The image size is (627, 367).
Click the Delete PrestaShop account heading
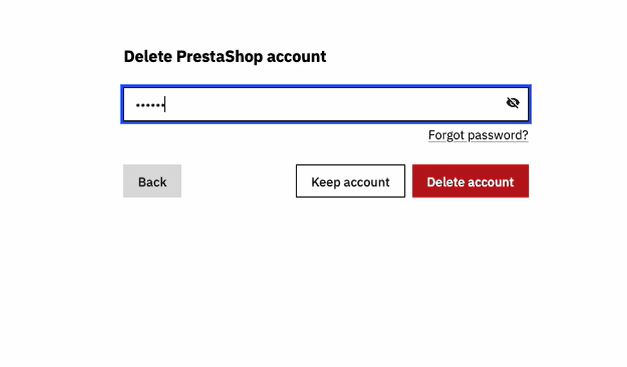coord(225,56)
